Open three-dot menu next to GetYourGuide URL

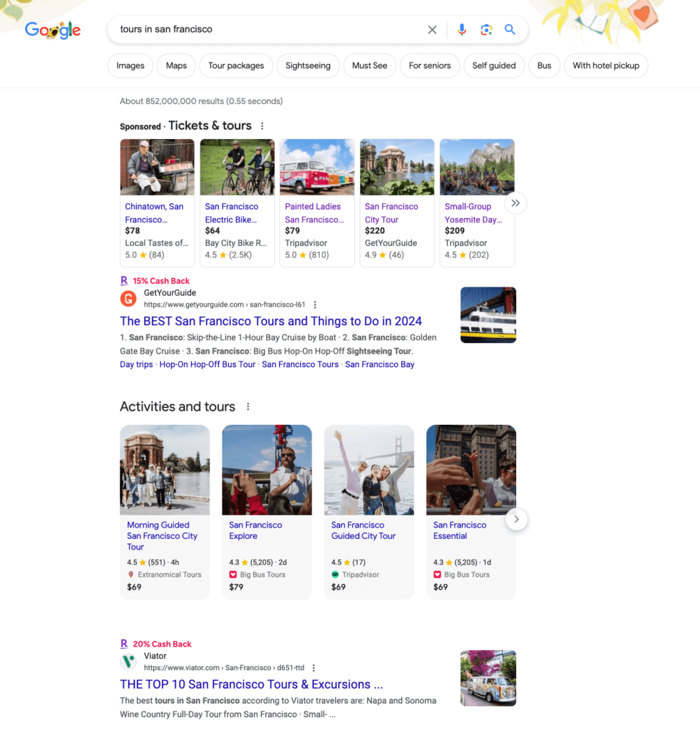coord(315,305)
